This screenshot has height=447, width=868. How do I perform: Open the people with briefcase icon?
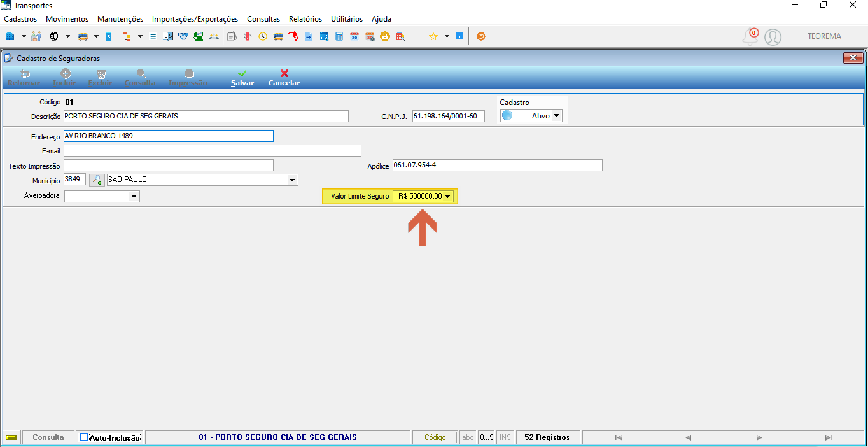[x=36, y=36]
